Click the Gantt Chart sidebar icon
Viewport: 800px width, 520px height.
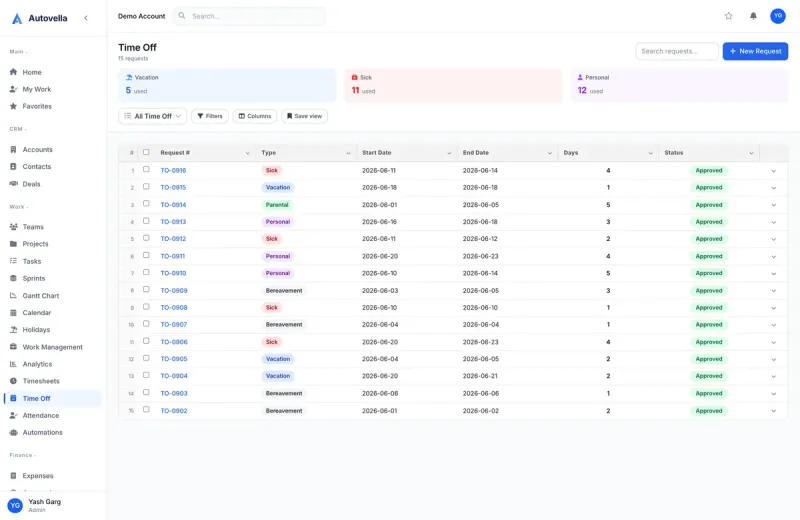point(13,295)
